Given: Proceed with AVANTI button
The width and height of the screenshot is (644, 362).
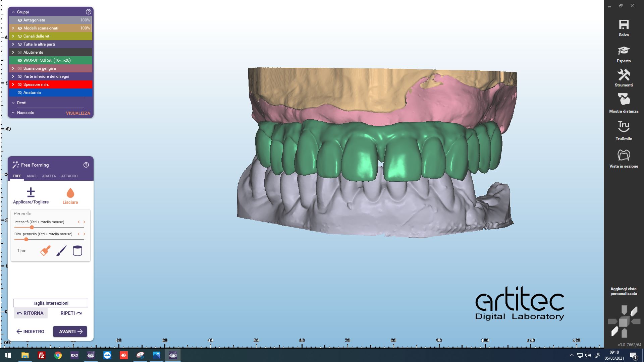Looking at the screenshot, I should tap(70, 331).
